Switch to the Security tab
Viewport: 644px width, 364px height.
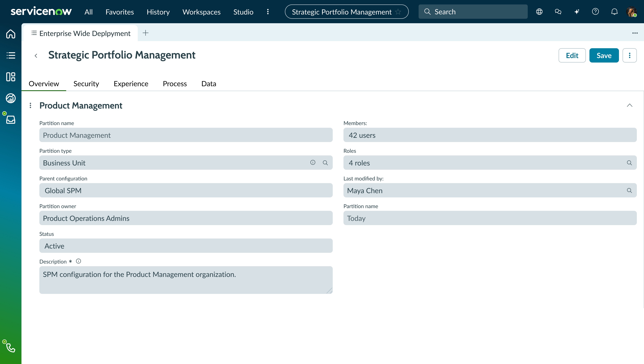[86, 84]
